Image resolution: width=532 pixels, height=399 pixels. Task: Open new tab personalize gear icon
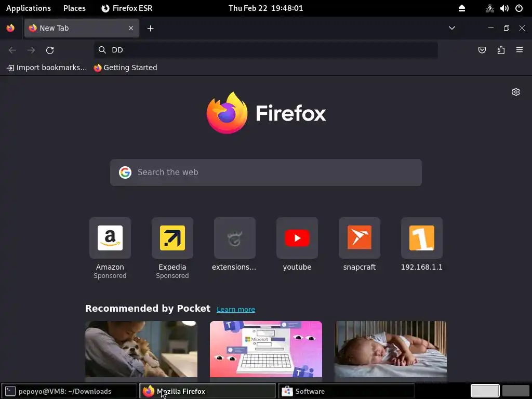(x=516, y=92)
